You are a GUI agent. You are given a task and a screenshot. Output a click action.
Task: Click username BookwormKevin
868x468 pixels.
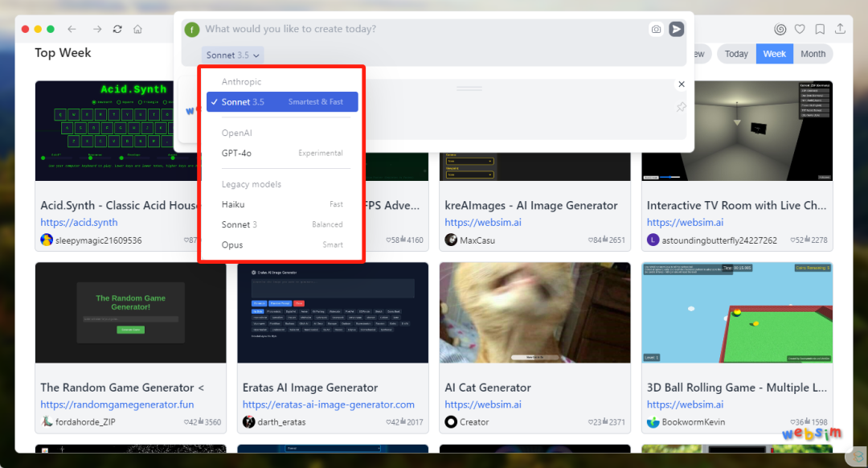693,422
